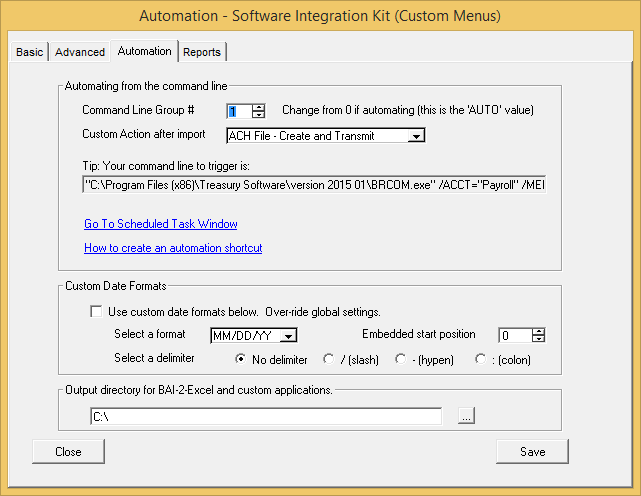Open the Advanced tab

click(80, 52)
